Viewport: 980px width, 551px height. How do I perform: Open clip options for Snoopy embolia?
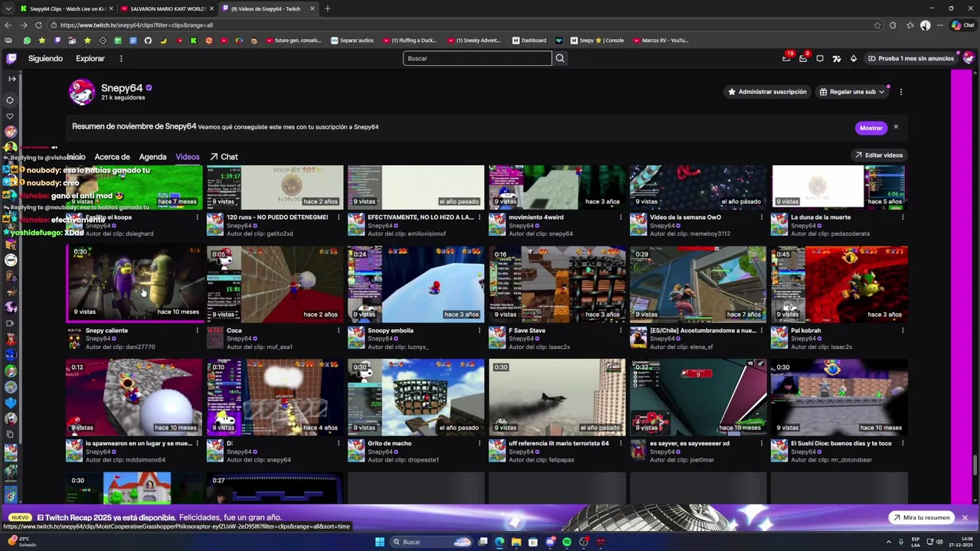tap(479, 331)
